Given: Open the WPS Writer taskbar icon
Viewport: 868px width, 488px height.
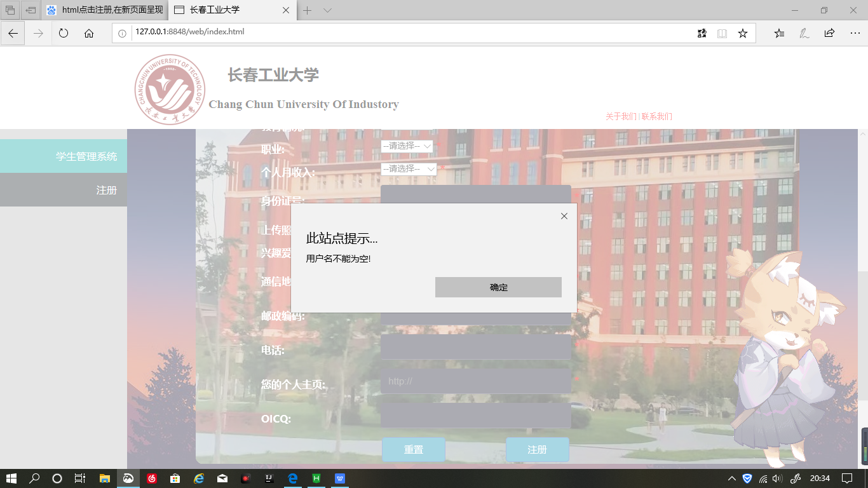Looking at the screenshot, I should [x=339, y=478].
